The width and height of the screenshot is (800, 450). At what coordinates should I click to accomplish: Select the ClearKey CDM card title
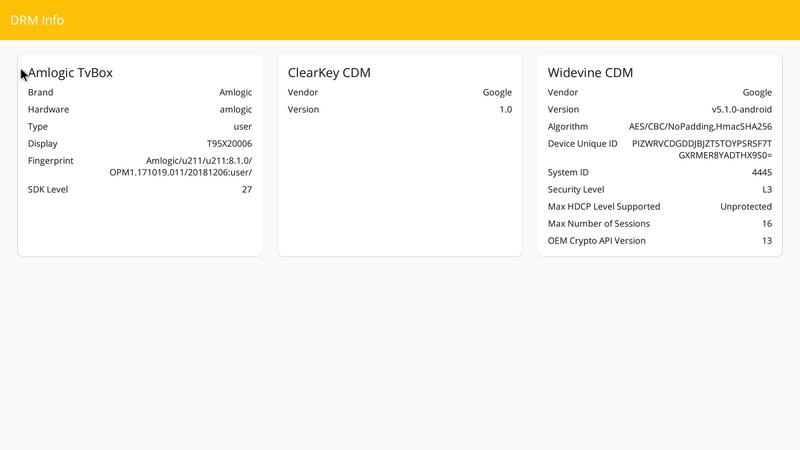click(x=329, y=72)
